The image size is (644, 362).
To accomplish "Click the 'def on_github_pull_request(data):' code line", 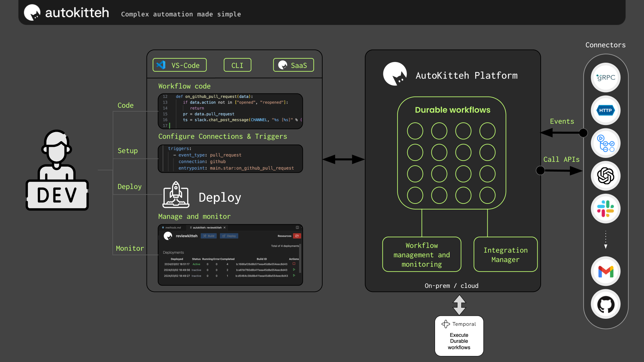I will tap(214, 97).
